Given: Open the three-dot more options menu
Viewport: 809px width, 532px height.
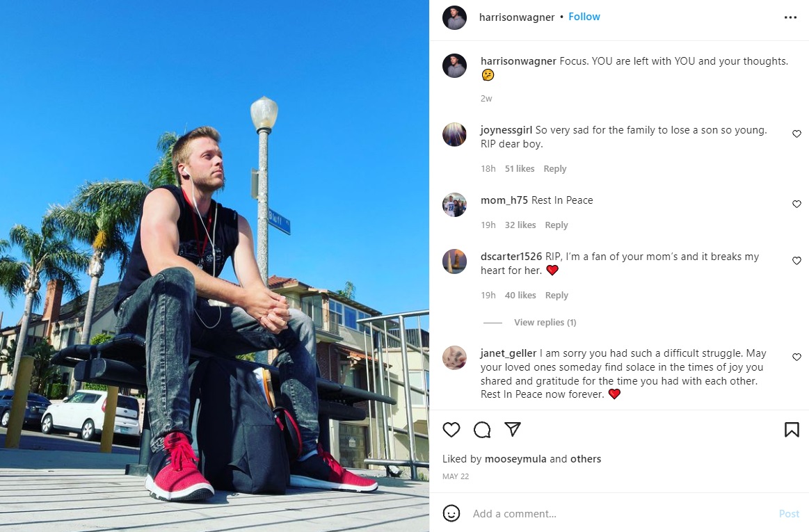Looking at the screenshot, I should [790, 17].
